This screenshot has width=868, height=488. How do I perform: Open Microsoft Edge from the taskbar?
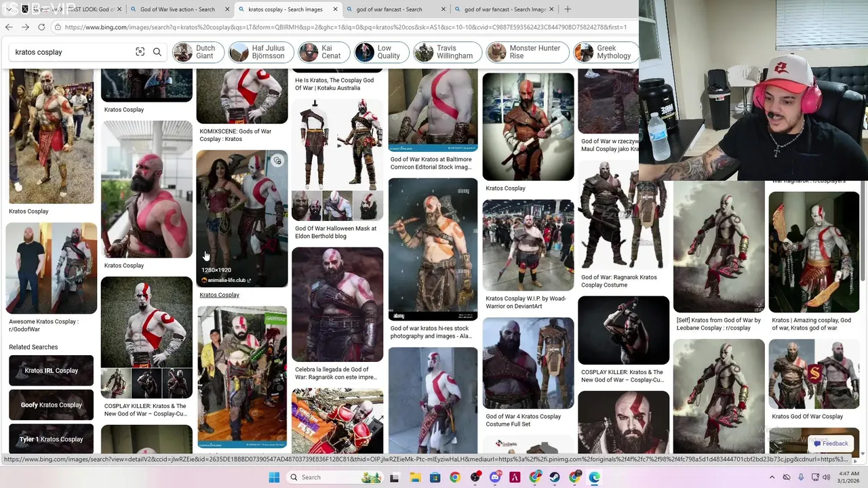coord(595,477)
